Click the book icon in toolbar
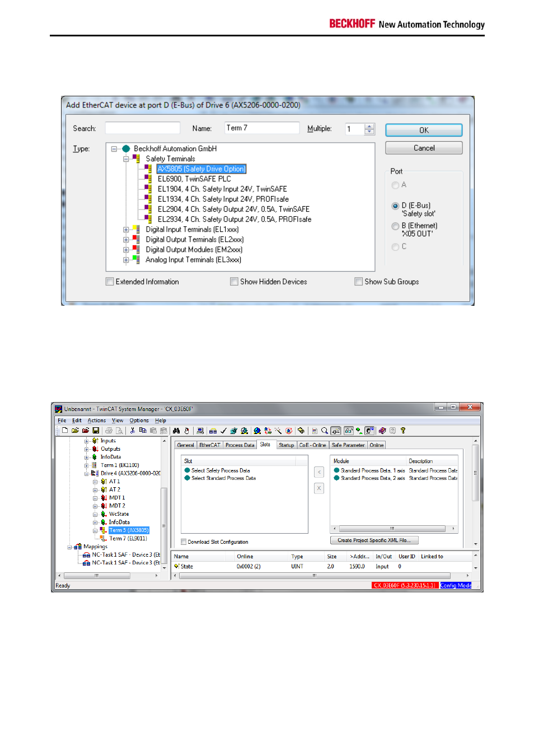 382,431
